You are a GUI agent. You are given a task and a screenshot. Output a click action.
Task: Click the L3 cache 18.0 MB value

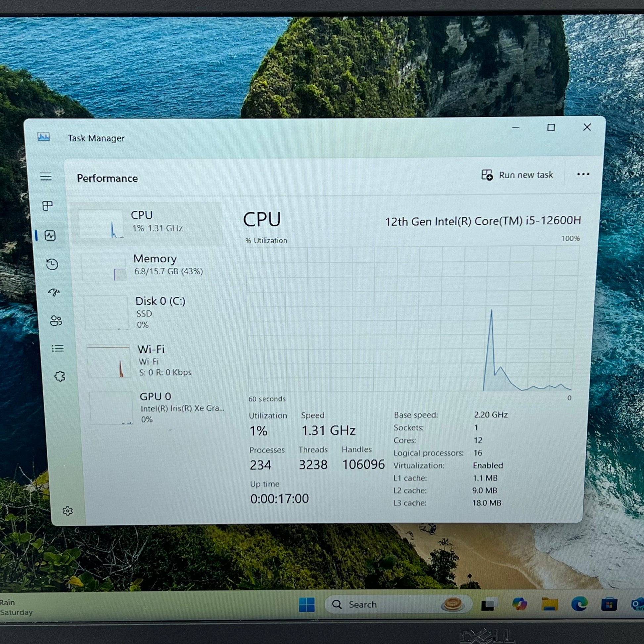click(487, 503)
